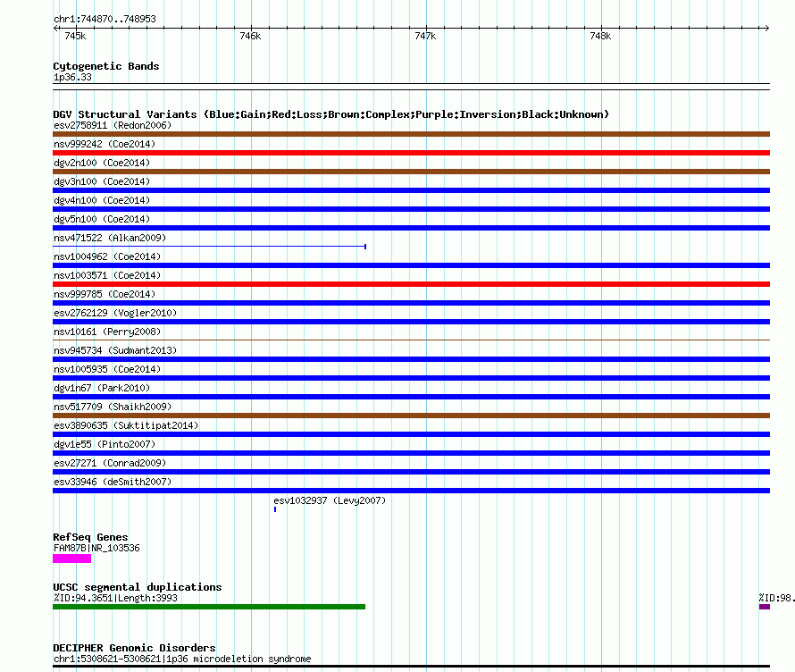Click the blue bar under dgv1e55 (Pinto2007)
795x672 pixels.
click(411, 453)
